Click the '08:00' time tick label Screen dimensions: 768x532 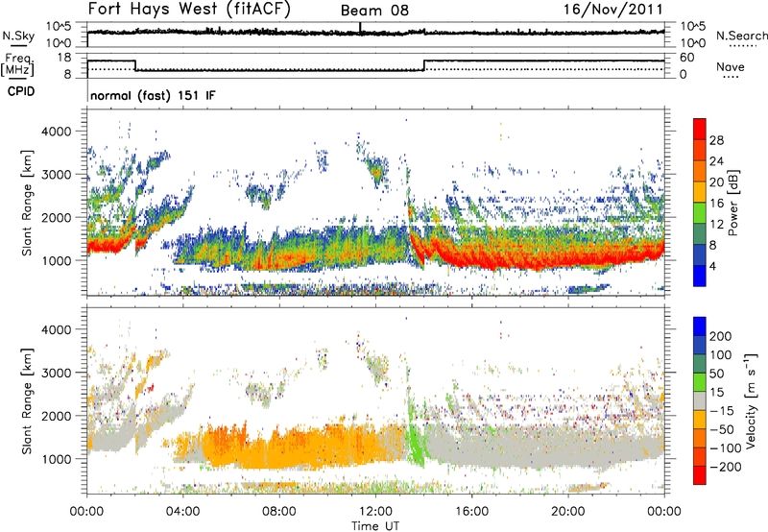tap(279, 512)
